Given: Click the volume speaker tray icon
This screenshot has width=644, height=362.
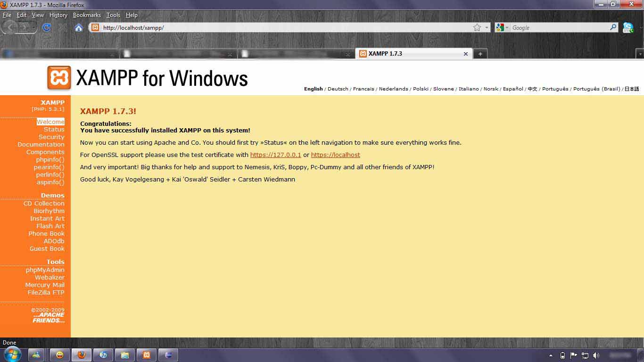Looking at the screenshot, I should point(596,355).
